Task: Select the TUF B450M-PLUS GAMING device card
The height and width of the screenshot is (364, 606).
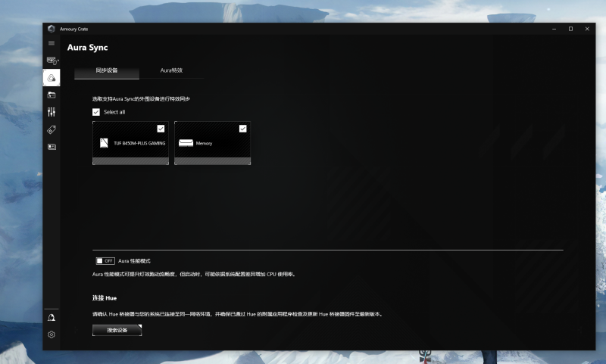Action: tap(129, 144)
